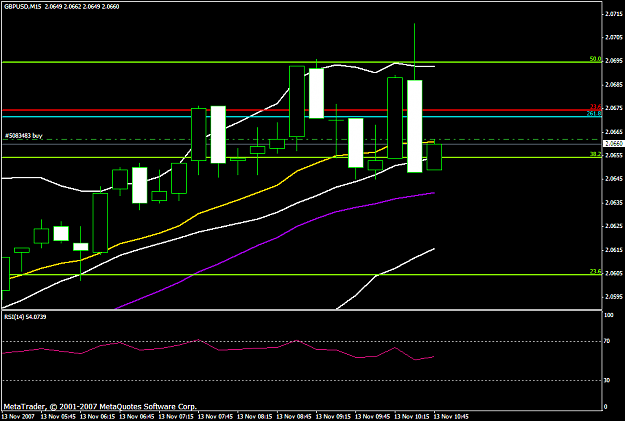The image size is (625, 421).
Task: Select the yellow moving average line
Action: pos(239,199)
